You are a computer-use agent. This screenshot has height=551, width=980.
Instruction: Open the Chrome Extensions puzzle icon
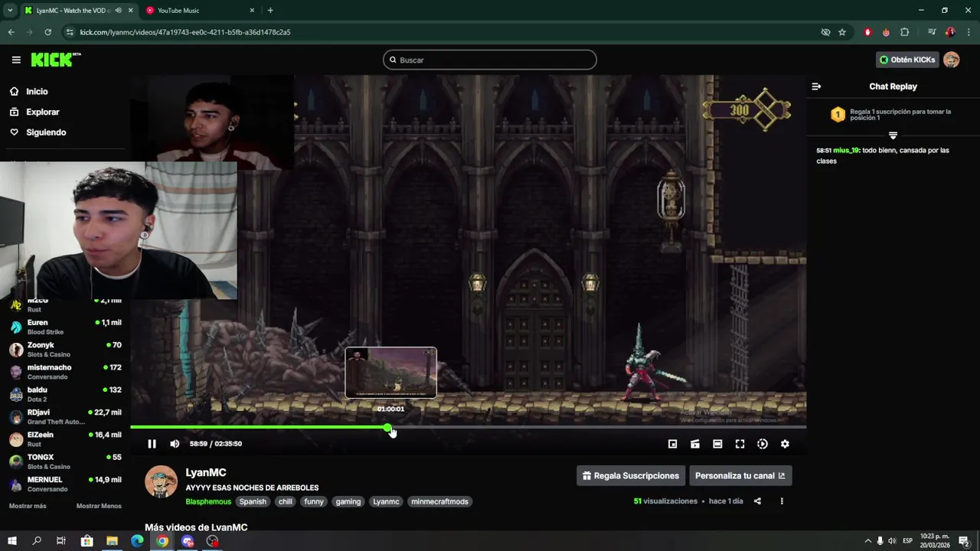905,32
